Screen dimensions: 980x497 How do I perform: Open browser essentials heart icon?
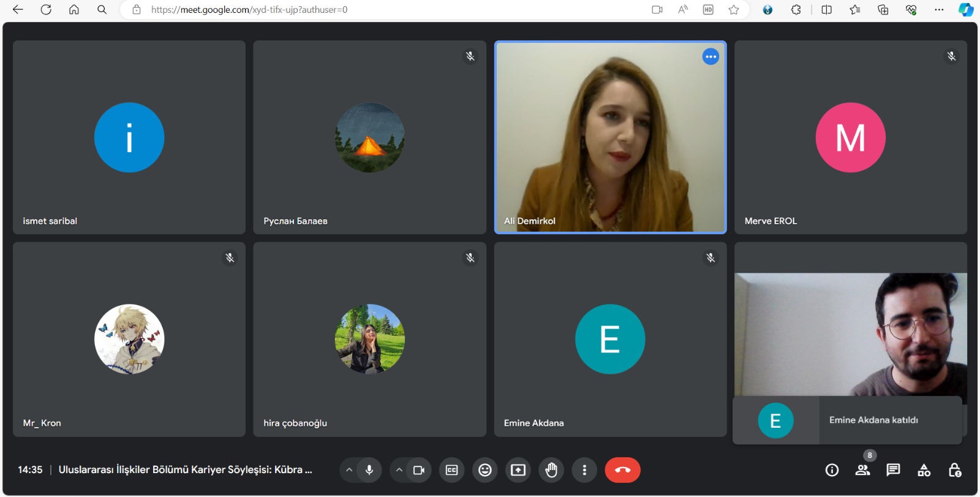click(x=911, y=9)
